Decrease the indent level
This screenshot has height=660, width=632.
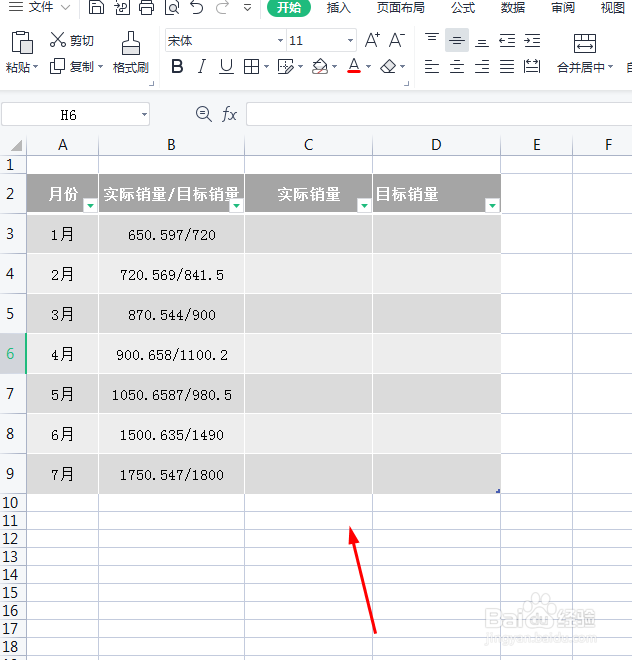point(507,41)
